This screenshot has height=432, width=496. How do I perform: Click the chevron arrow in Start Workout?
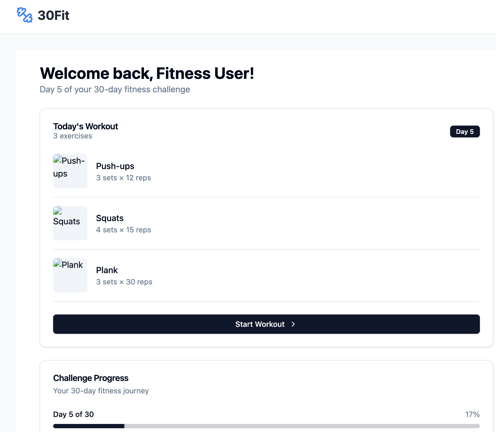pos(293,324)
